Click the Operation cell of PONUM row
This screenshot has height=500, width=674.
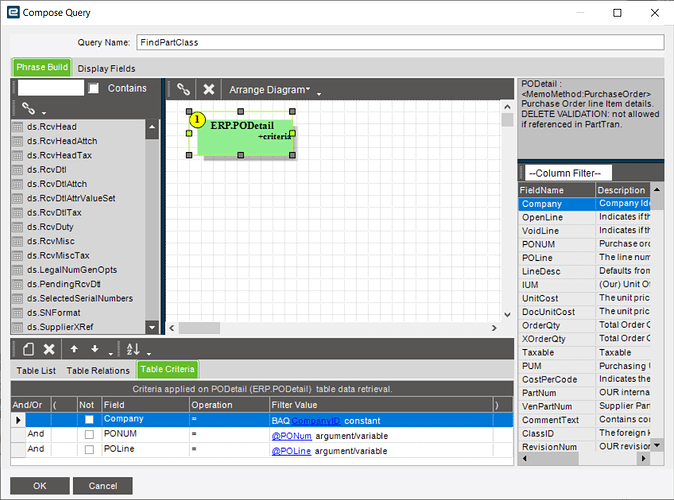229,434
